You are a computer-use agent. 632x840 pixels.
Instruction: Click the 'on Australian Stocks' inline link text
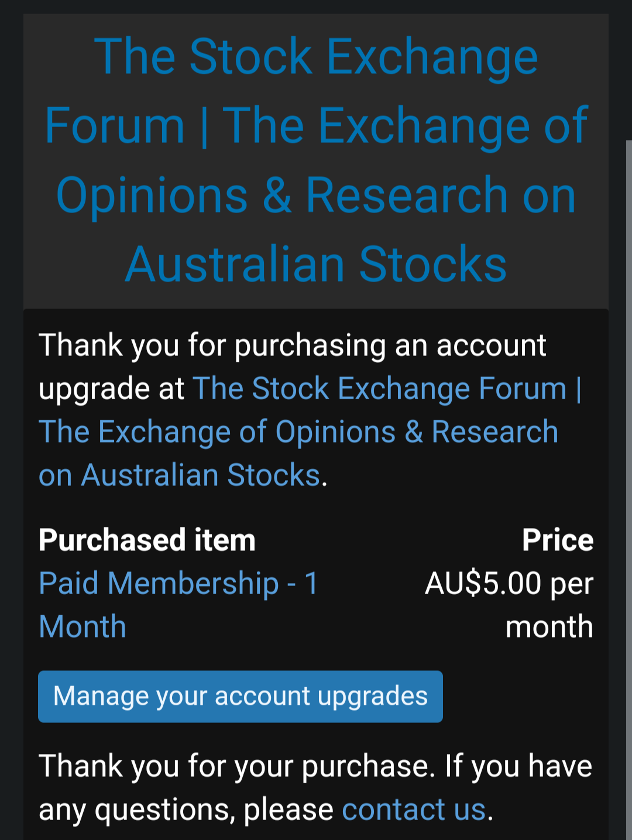coord(179,475)
